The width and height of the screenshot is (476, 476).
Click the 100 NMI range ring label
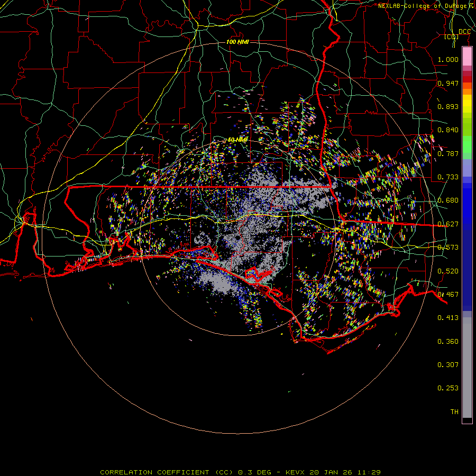coord(237,42)
